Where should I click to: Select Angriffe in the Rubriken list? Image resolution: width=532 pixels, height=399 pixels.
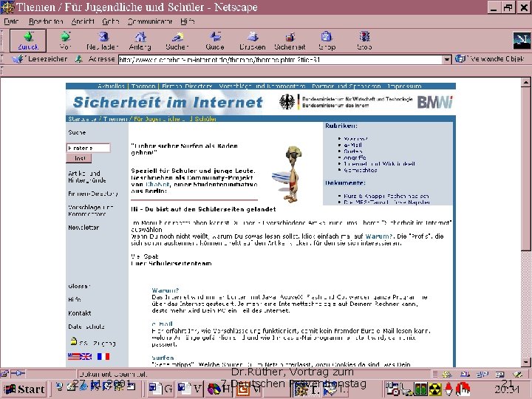(355, 157)
